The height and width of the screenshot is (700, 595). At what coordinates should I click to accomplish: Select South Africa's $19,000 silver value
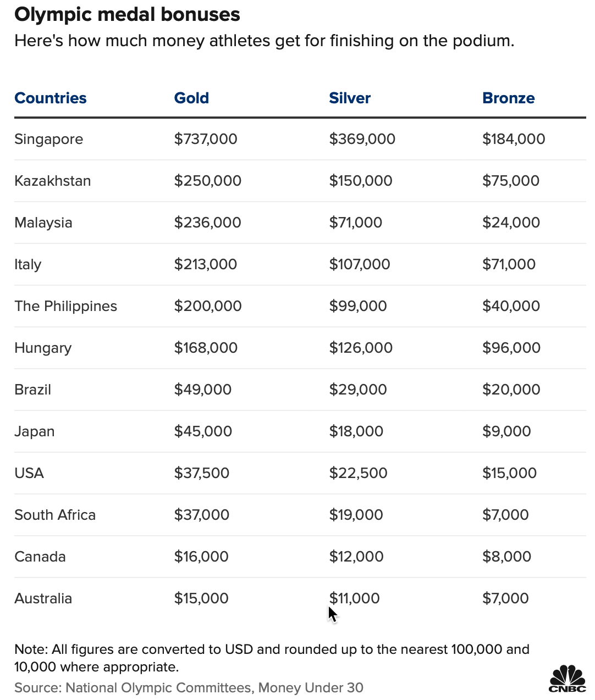tap(356, 515)
